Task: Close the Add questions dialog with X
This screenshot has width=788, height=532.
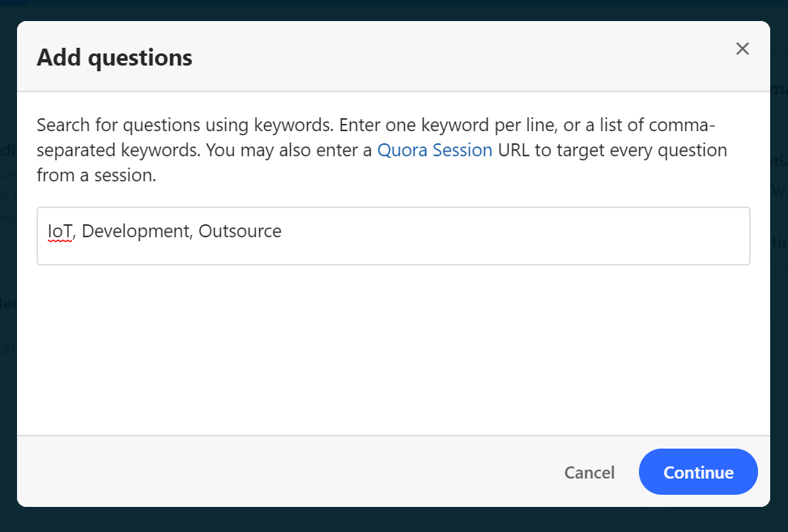Action: [x=742, y=49]
